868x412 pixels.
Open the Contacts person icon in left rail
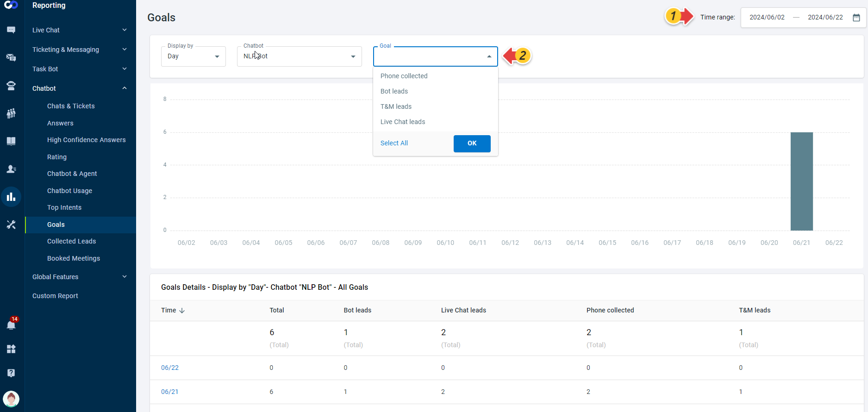[x=11, y=169]
